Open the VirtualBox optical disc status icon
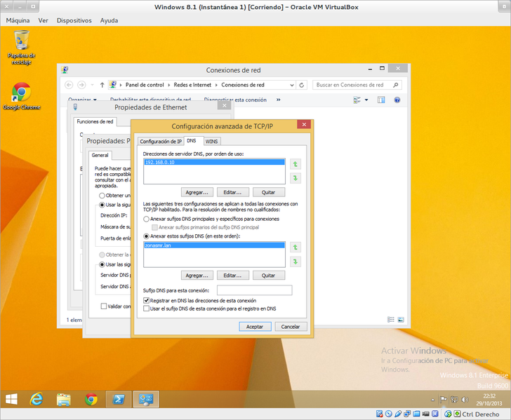 tap(388, 414)
